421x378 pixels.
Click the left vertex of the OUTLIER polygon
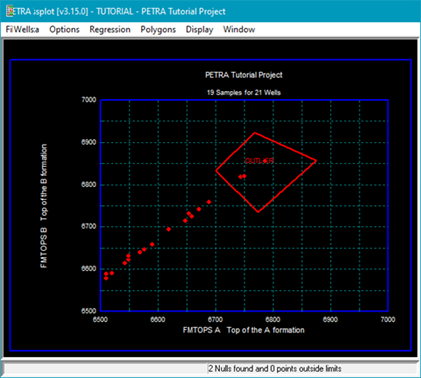(x=216, y=171)
